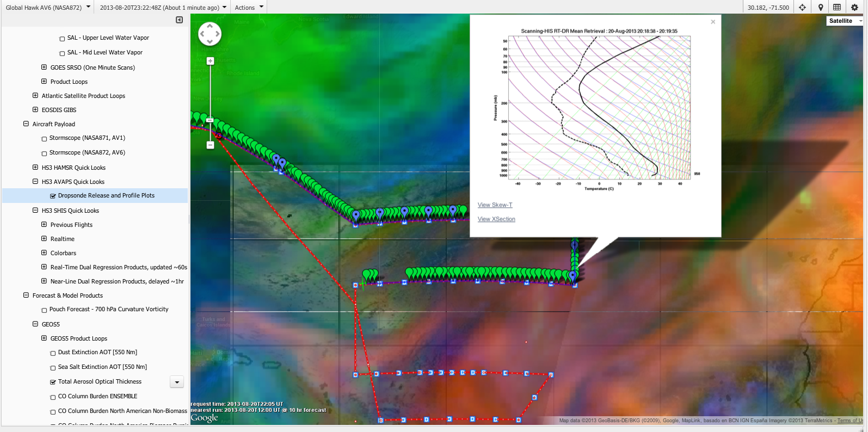This screenshot has width=868, height=432.
Task: Zoom in with the map plus button
Action: (x=210, y=61)
